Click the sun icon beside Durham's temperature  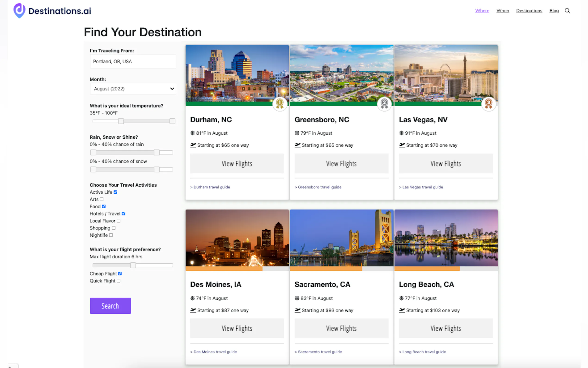[193, 133]
